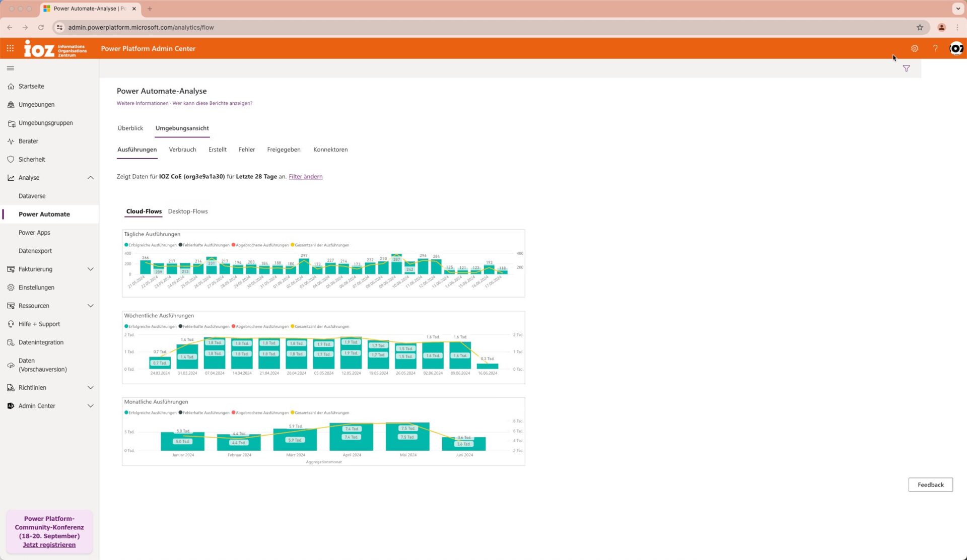This screenshot has width=967, height=560.
Task: Collapse the Analyse section chevron
Action: (x=91, y=178)
